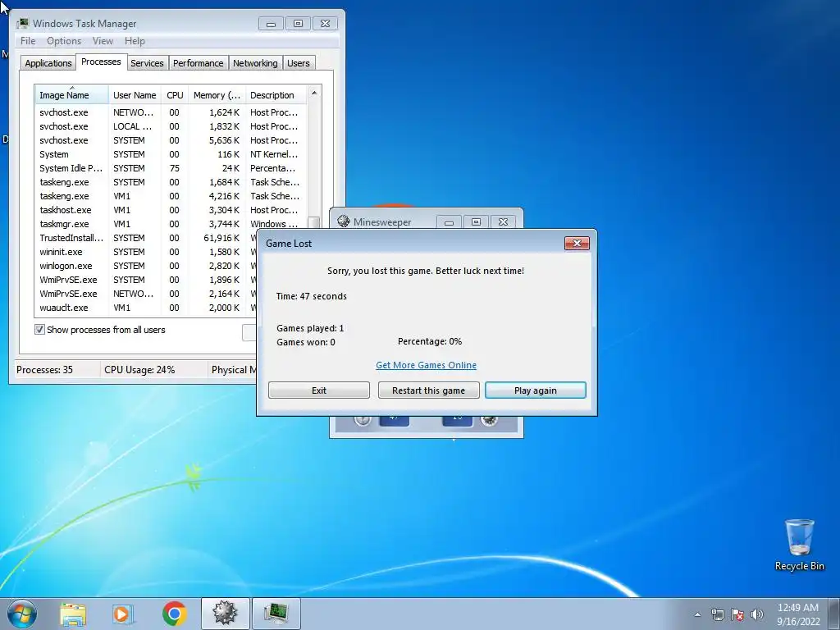Viewport: 840px width, 630px height.
Task: Open Windows Explorer from the taskbar
Action: point(73,614)
